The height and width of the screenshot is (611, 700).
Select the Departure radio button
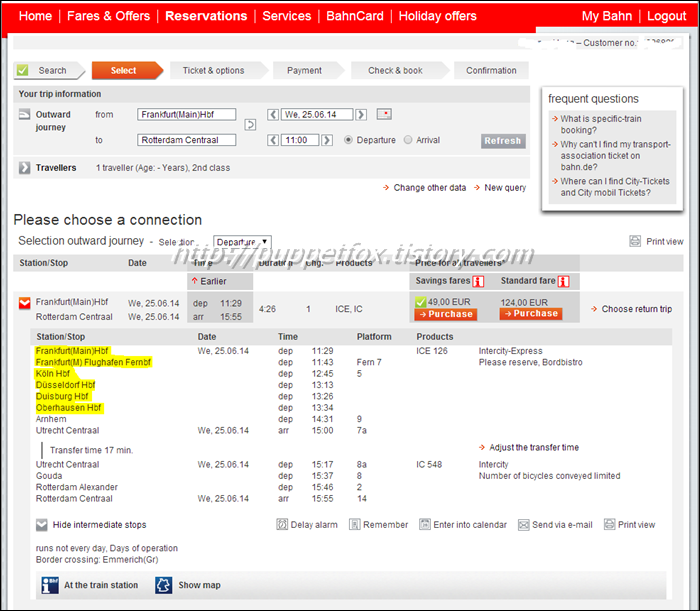(348, 140)
